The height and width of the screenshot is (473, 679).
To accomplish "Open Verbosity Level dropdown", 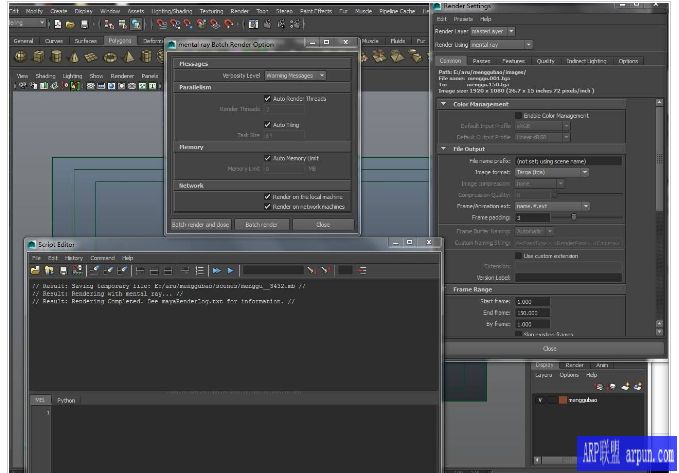I will tap(294, 75).
